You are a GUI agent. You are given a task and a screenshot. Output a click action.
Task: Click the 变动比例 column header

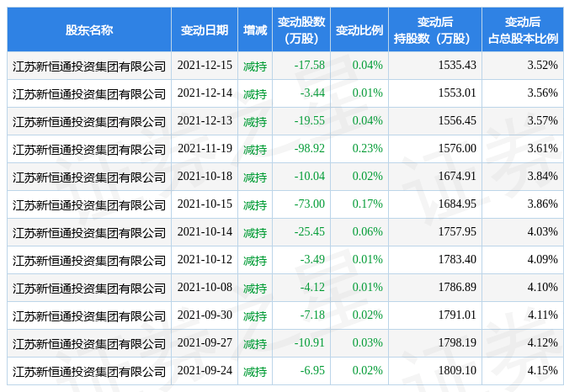point(359,29)
